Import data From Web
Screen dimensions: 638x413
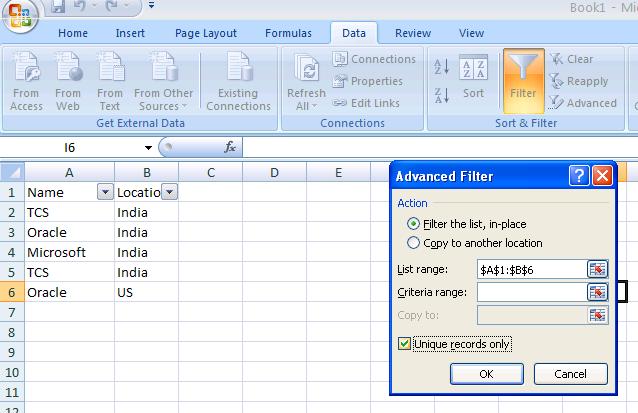point(68,81)
